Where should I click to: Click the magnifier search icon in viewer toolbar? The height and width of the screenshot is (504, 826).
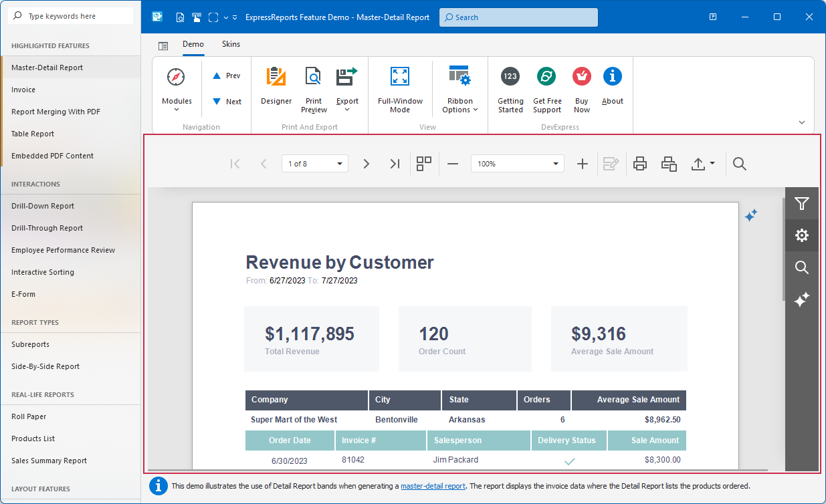740,164
